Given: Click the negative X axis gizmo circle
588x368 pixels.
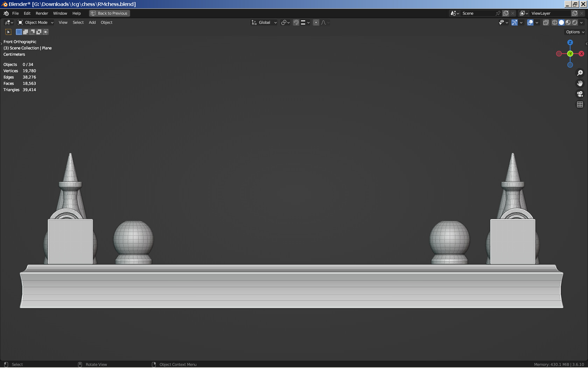Looking at the screenshot, I should 559,54.
